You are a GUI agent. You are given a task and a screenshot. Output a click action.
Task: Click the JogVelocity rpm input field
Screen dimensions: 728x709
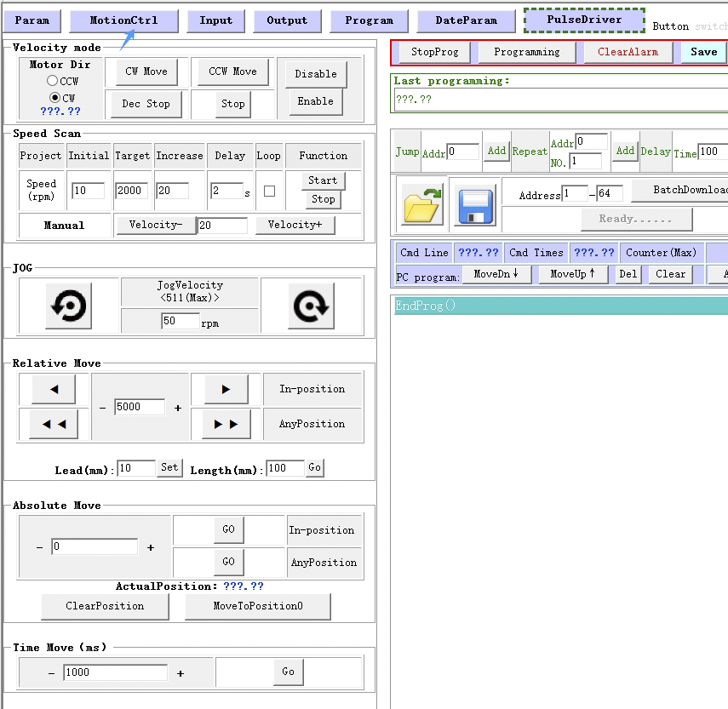[180, 321]
